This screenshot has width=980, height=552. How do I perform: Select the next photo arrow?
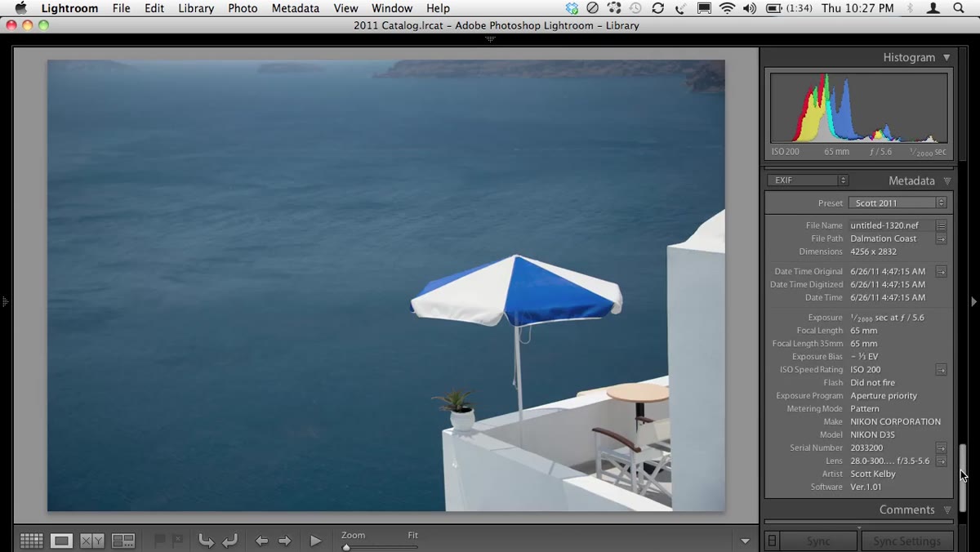[x=284, y=541]
